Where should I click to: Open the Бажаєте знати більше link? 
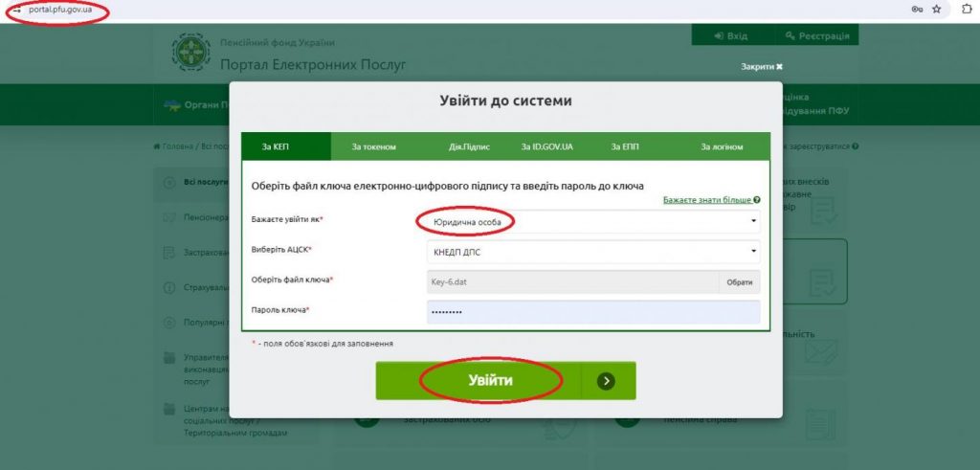pos(706,200)
